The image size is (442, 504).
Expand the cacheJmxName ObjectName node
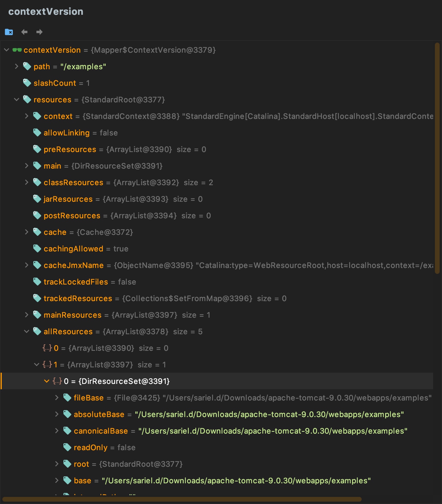27,265
